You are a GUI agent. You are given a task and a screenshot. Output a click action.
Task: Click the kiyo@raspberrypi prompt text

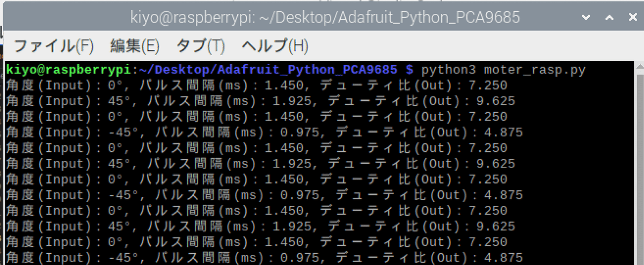pyautogui.click(x=68, y=70)
